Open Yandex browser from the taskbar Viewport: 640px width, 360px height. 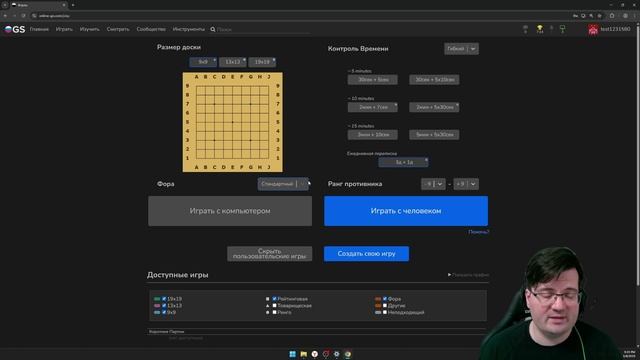315,354
